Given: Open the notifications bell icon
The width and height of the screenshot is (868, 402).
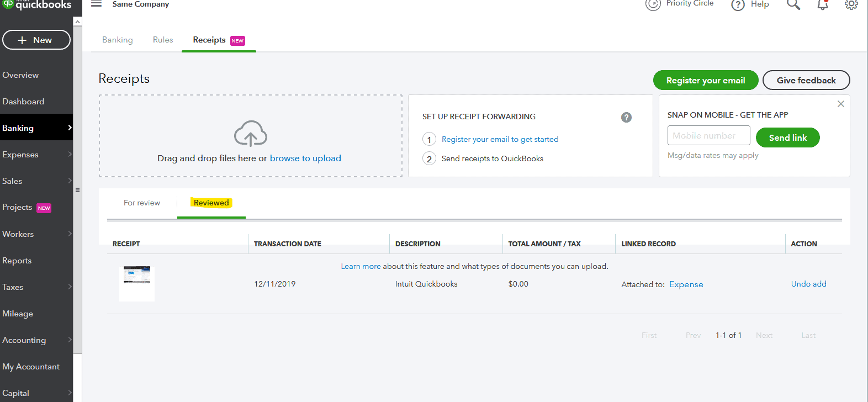Looking at the screenshot, I should (823, 4).
